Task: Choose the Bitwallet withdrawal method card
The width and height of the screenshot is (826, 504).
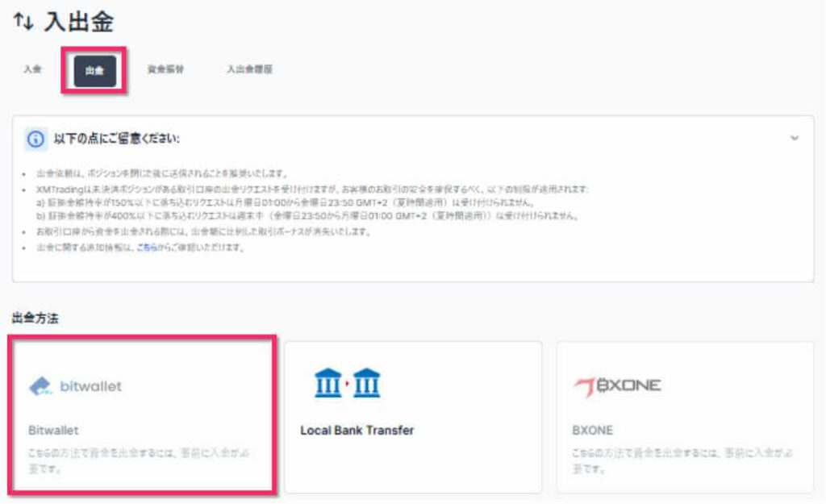Action: pos(141,415)
